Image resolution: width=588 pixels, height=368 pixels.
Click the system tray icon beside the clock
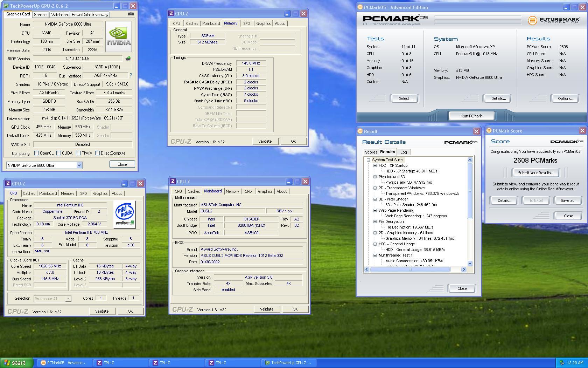[562, 363]
